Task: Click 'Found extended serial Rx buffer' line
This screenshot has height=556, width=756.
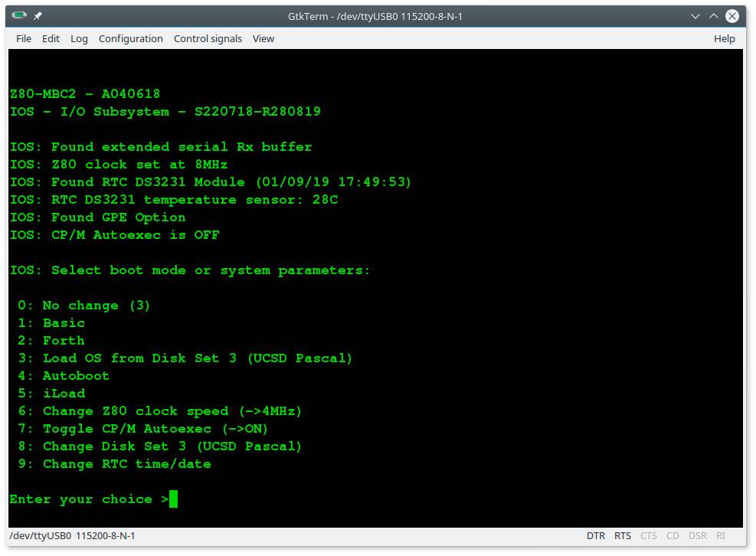Action: point(161,146)
